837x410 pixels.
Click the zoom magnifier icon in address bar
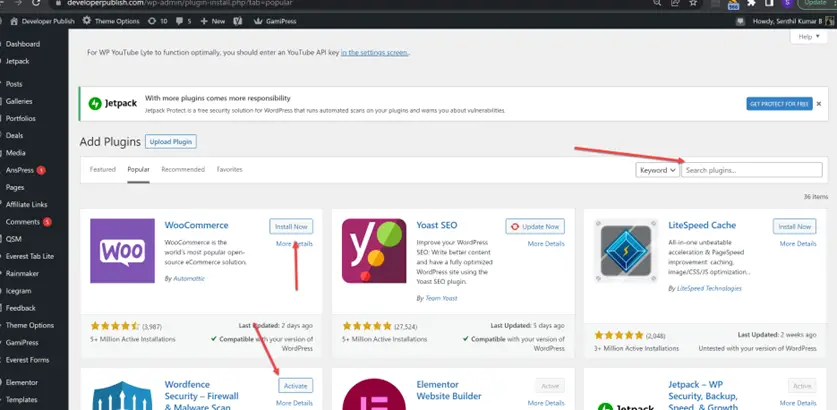(x=657, y=3)
